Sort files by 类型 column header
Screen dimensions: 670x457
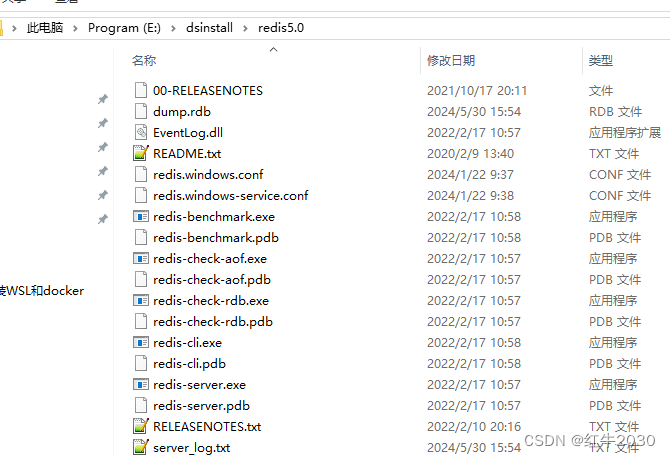tap(600, 61)
